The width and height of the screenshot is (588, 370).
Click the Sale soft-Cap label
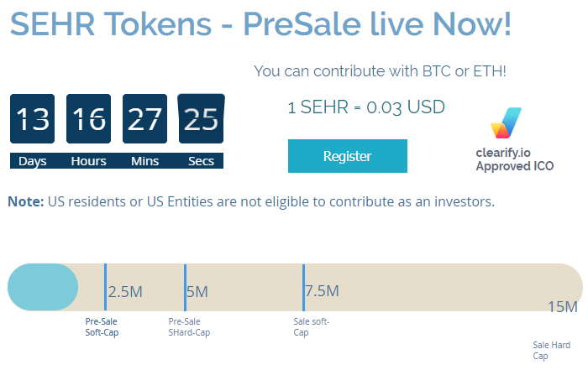[312, 327]
